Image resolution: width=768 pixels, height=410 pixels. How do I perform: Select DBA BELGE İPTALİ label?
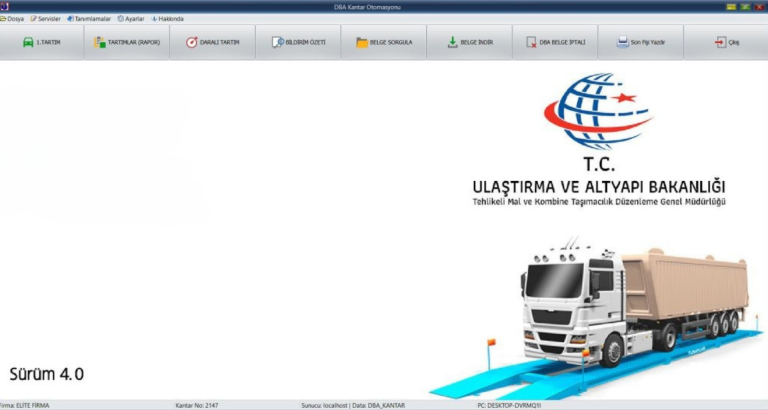[x=562, y=43]
